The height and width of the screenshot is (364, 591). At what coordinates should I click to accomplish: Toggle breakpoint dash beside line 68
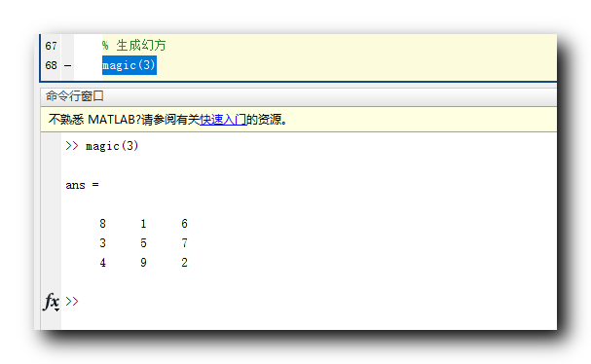67,66
